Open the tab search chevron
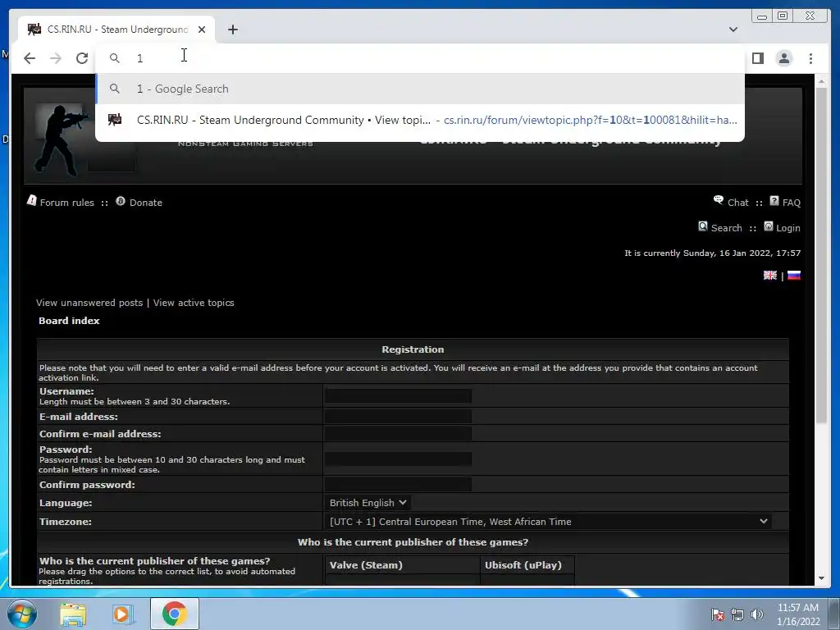Screen dimensions: 840x630 click(733, 30)
